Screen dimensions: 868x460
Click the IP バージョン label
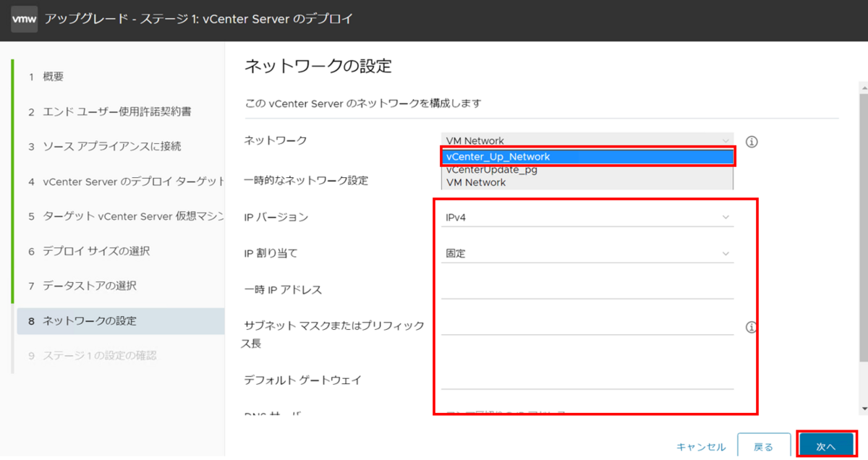tap(276, 217)
